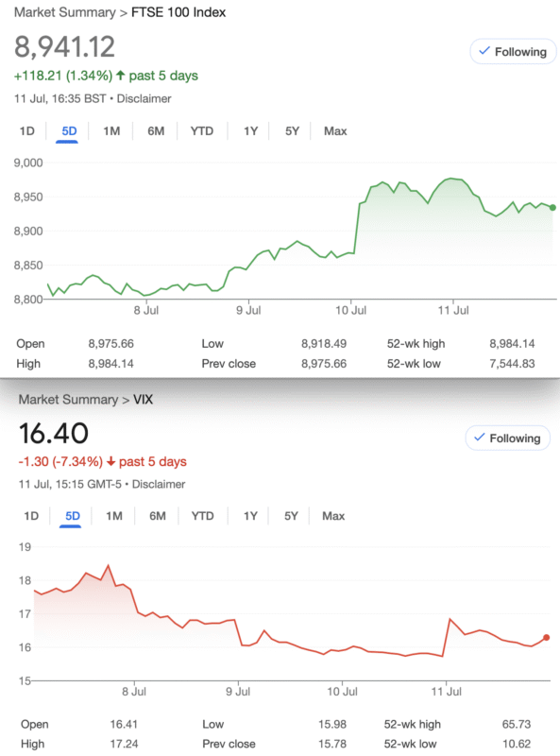This screenshot has width=560, height=756.
Task: Click FTSE 52-wk low value 7,544.83
Action: (x=512, y=364)
